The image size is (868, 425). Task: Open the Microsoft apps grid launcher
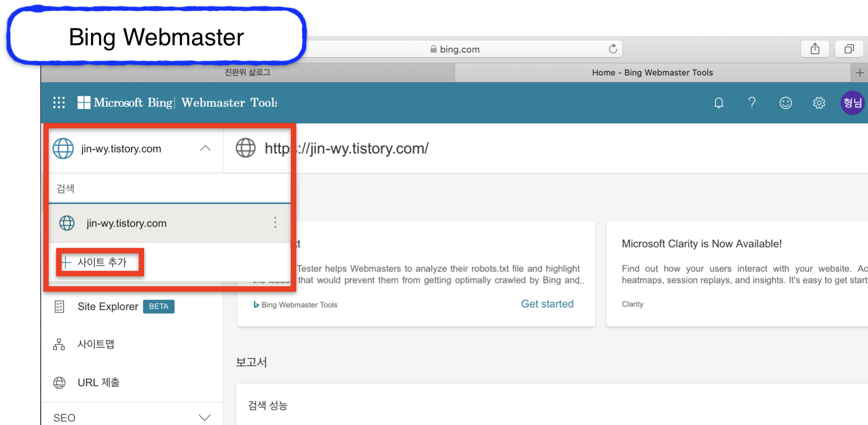tap(59, 103)
